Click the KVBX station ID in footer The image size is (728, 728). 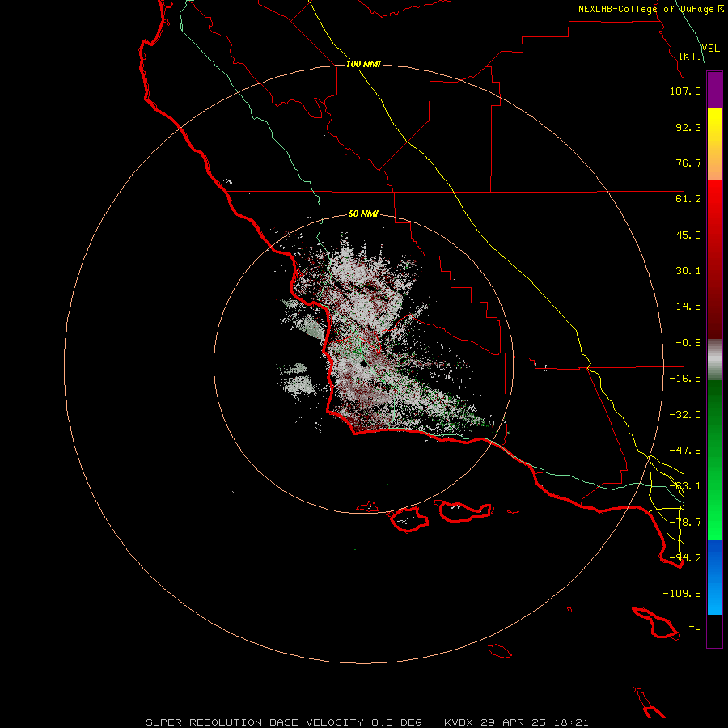click(x=459, y=722)
